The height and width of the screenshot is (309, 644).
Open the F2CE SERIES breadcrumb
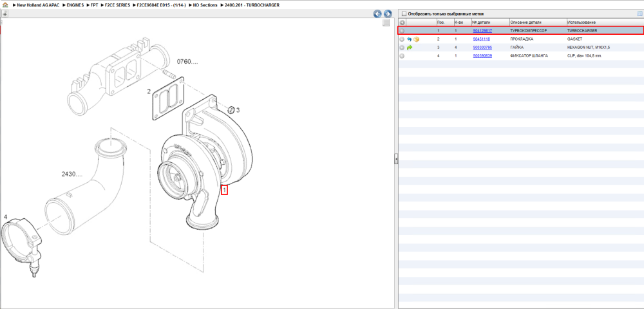click(118, 5)
